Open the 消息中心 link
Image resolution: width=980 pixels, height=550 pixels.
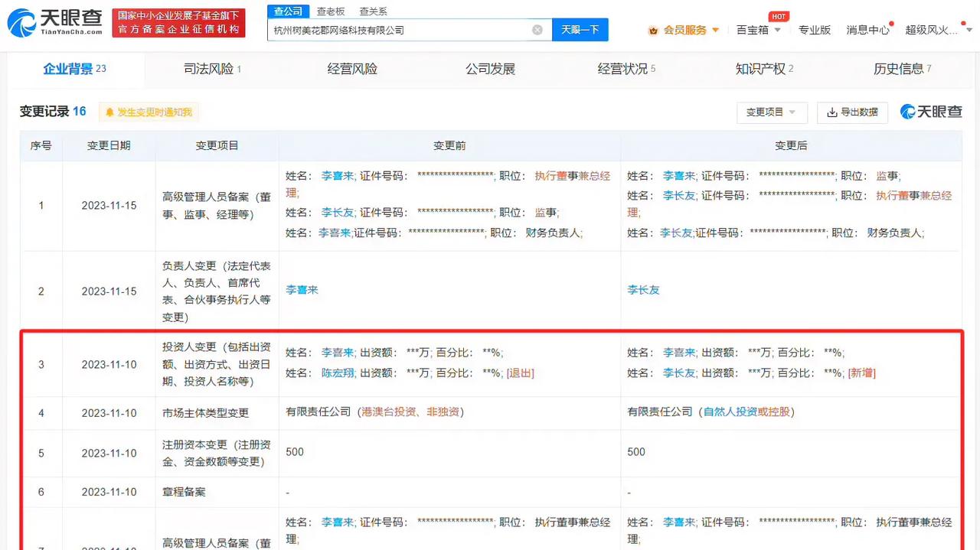click(x=867, y=31)
